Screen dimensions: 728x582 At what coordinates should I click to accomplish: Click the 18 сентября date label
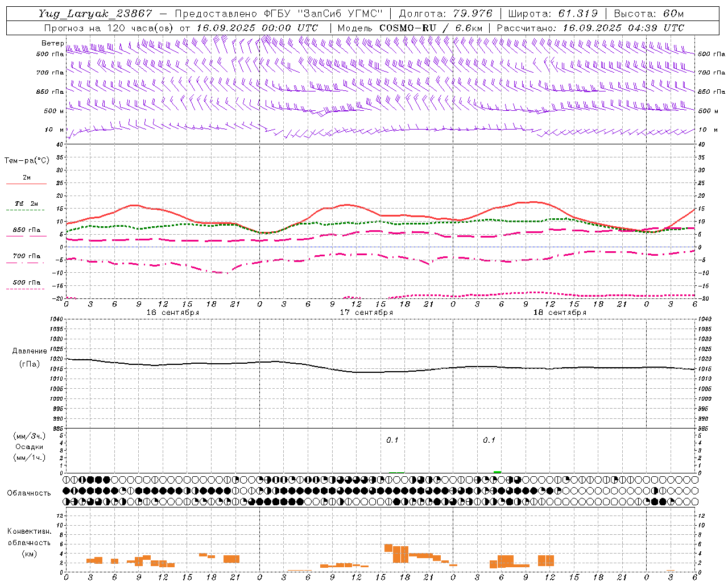(x=560, y=313)
